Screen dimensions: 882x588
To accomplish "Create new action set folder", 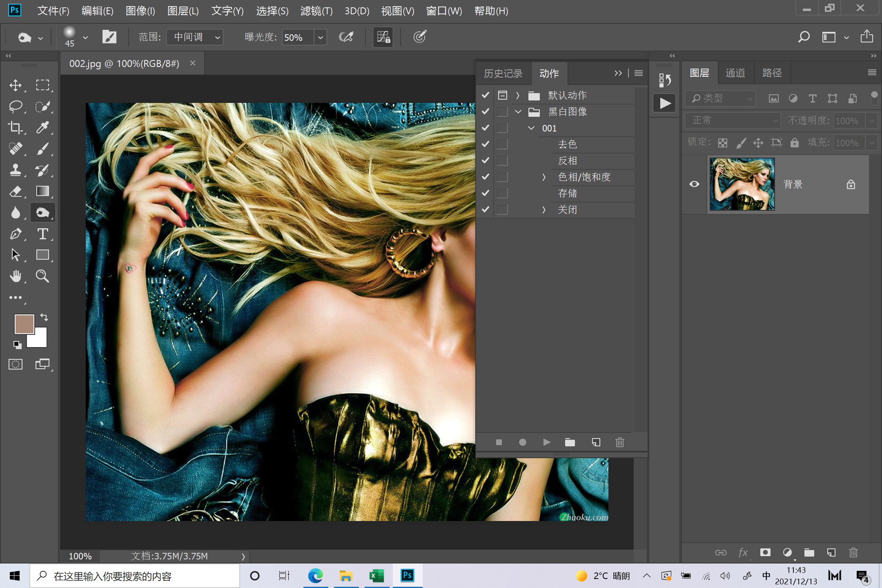I will click(570, 442).
